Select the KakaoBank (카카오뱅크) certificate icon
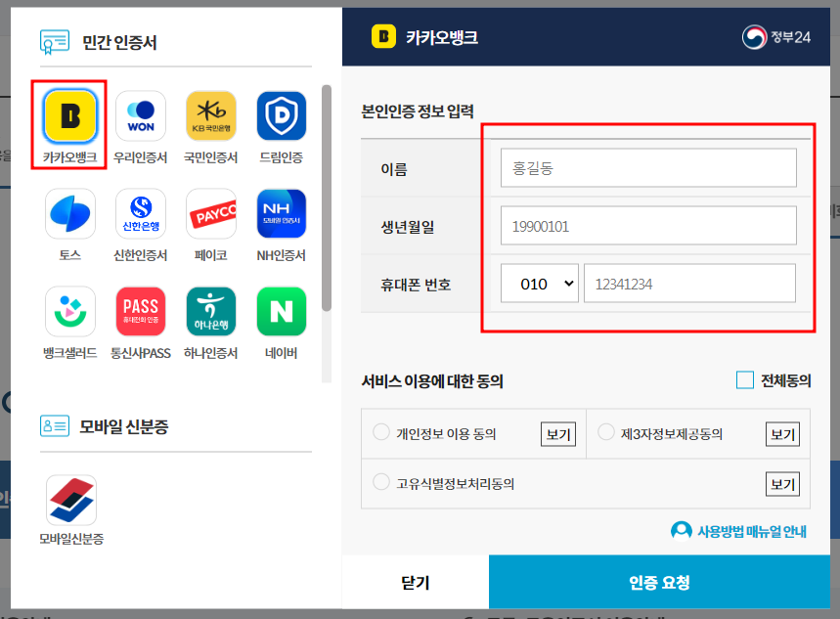The width and height of the screenshot is (840, 619). click(70, 116)
